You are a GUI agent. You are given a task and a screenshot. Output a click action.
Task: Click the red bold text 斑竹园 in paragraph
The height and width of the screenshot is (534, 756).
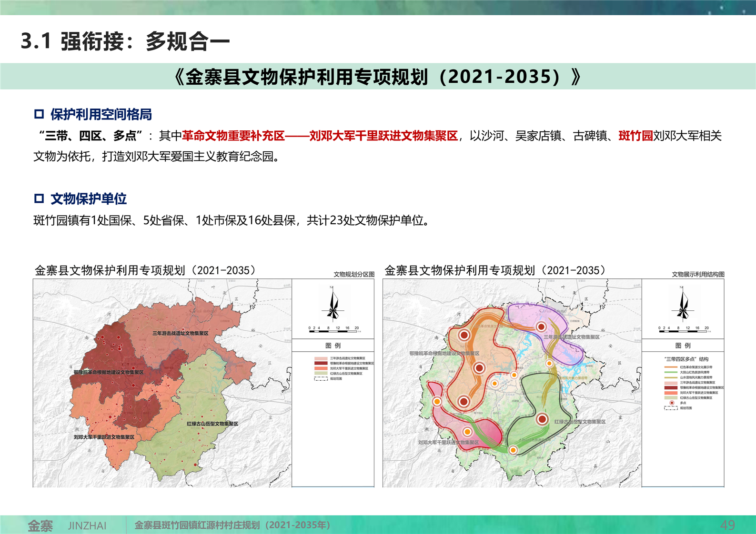pyautogui.click(x=635, y=136)
